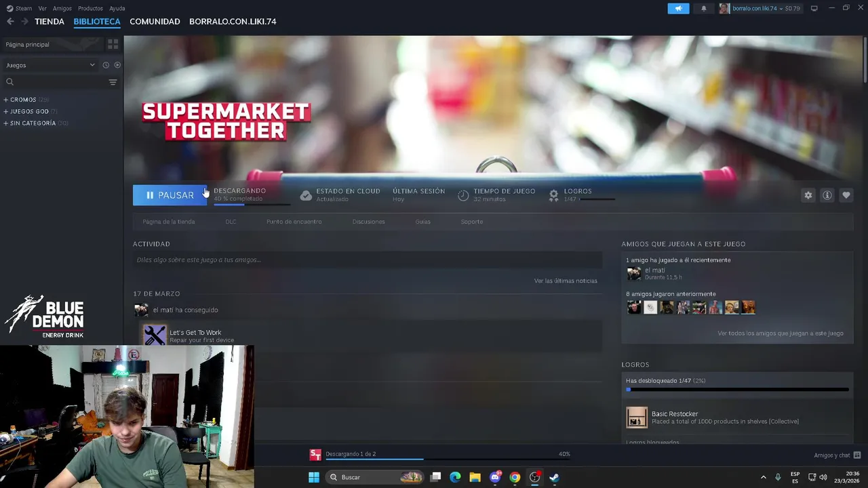The image size is (868, 488).
Task: Click Ver las últimas noticias
Action: (x=566, y=281)
